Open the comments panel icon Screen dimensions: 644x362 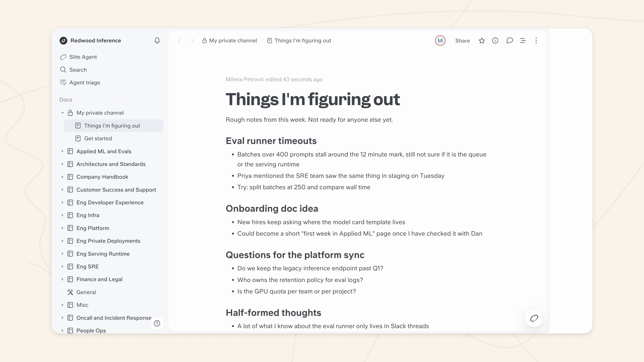[x=510, y=41]
